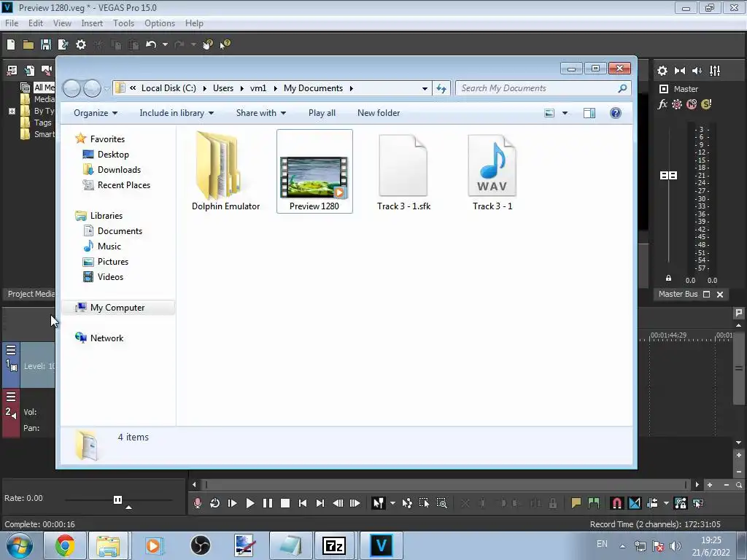The width and height of the screenshot is (747, 560).
Task: Open the Master bus settings gear
Action: coord(662,71)
